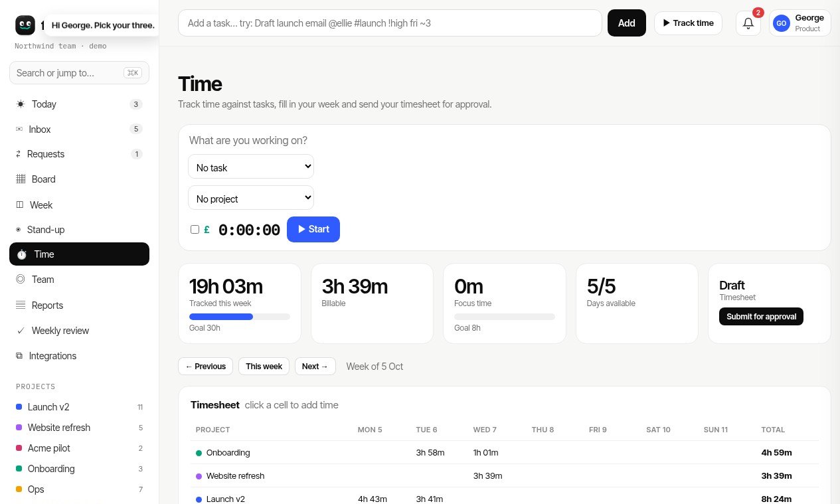The height and width of the screenshot is (504, 840).
Task: Go to Weekly review
Action: pos(79,331)
